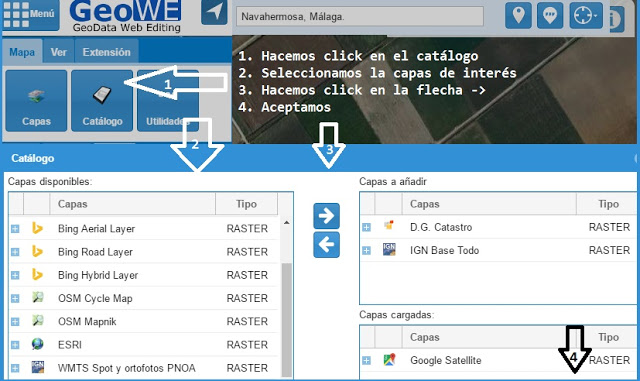Viewport: 640px width, 381px height.
Task: Select Google Satellite in Capas cargadas
Action: [x=446, y=360]
